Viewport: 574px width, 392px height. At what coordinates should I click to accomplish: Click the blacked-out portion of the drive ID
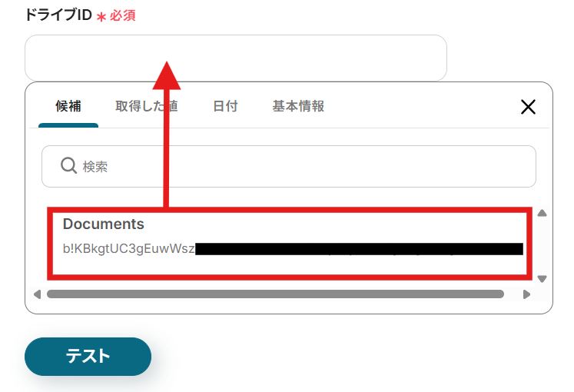pos(359,249)
